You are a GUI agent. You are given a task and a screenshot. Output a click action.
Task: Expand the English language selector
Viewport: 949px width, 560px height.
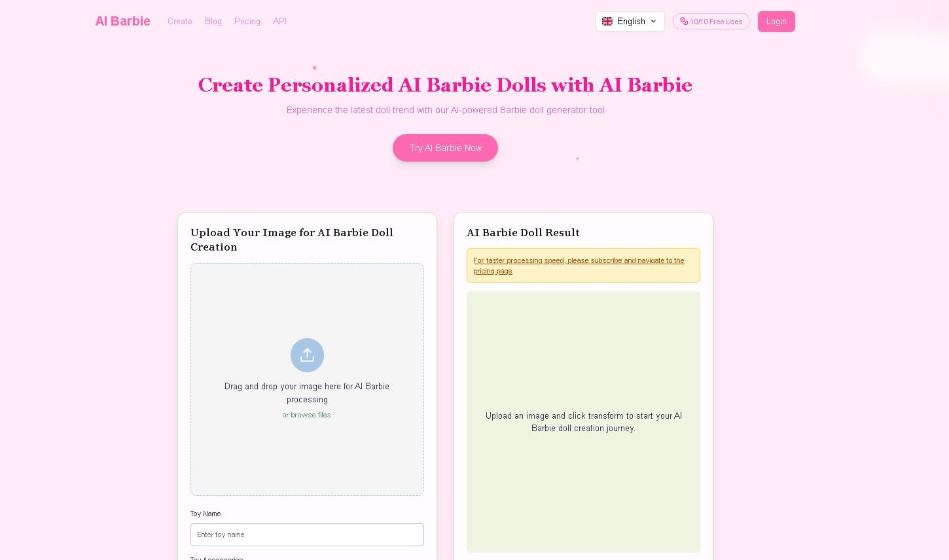[x=630, y=21]
